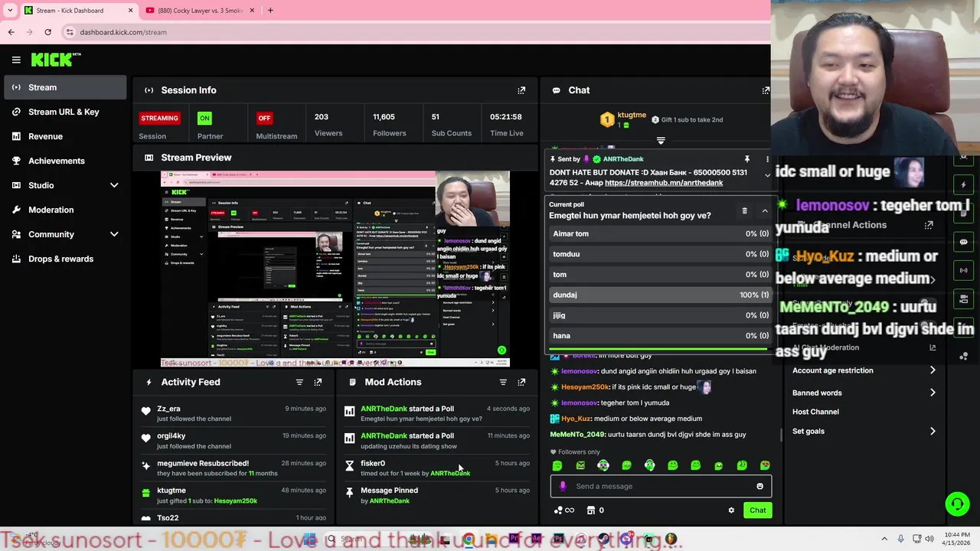
Task: Click the camera icon in right rail
Action: click(x=963, y=298)
